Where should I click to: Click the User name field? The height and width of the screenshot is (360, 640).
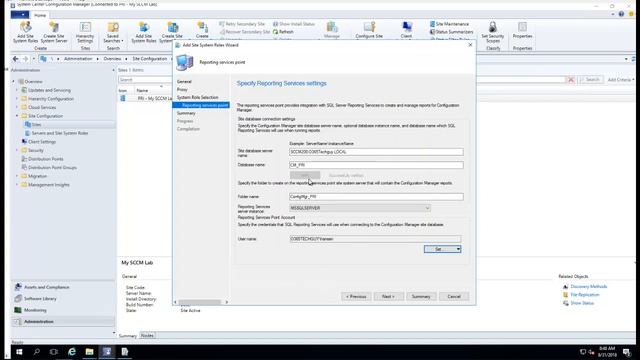[x=375, y=239]
